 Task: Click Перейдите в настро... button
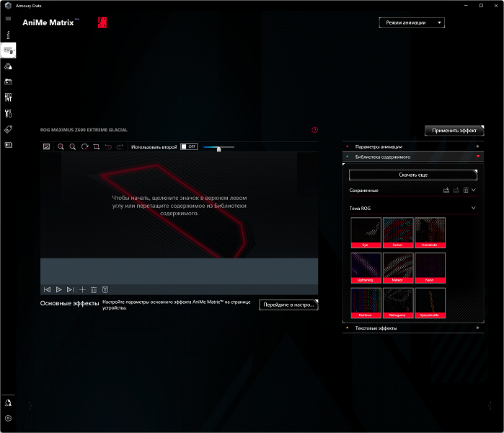[x=288, y=305]
